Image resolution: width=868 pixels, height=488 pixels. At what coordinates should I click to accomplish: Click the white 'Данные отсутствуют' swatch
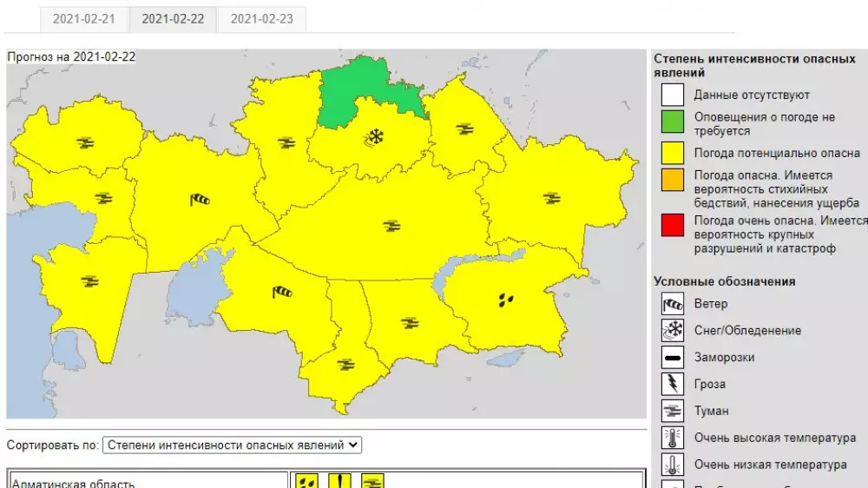674,95
